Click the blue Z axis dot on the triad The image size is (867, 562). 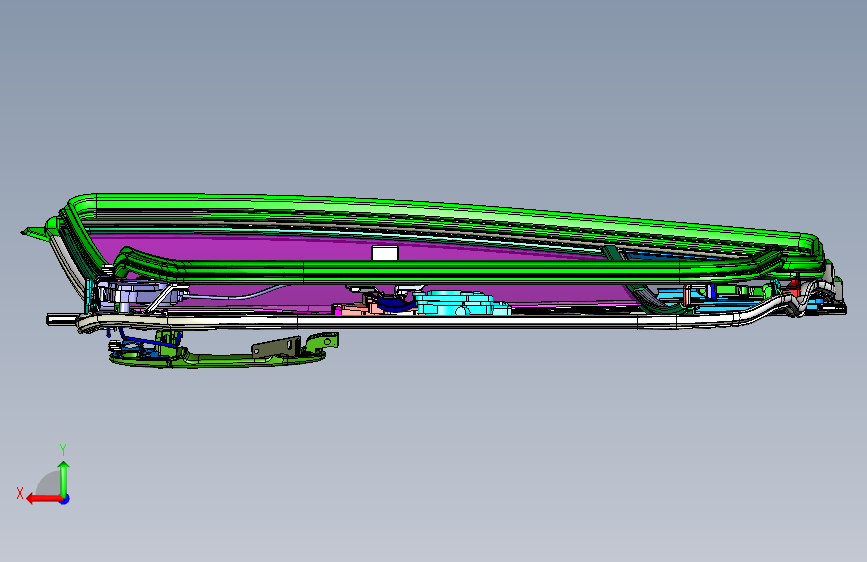(x=65, y=499)
